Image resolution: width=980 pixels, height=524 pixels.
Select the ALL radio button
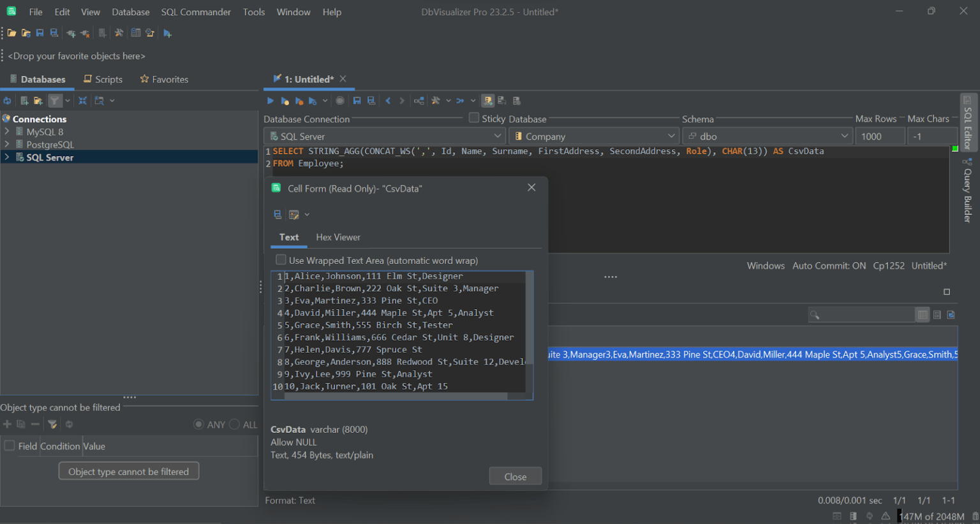pyautogui.click(x=235, y=425)
